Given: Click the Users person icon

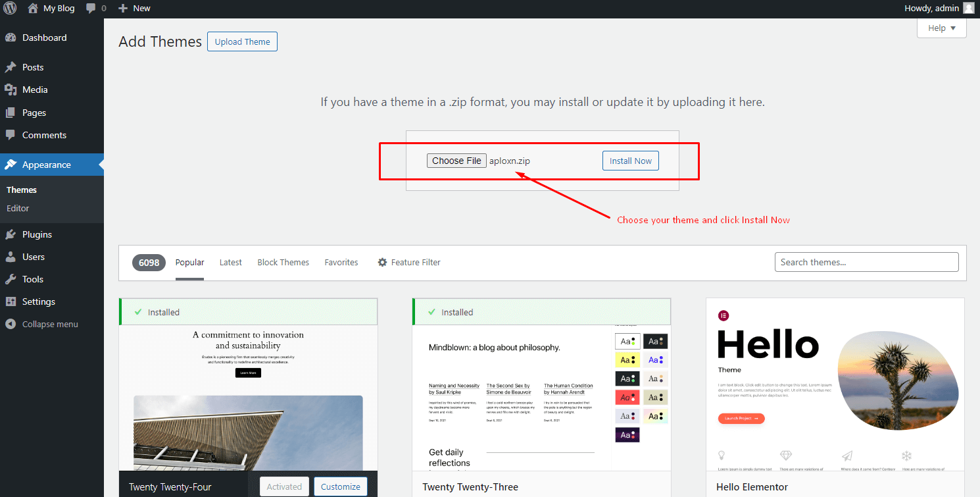Looking at the screenshot, I should pyautogui.click(x=11, y=257).
